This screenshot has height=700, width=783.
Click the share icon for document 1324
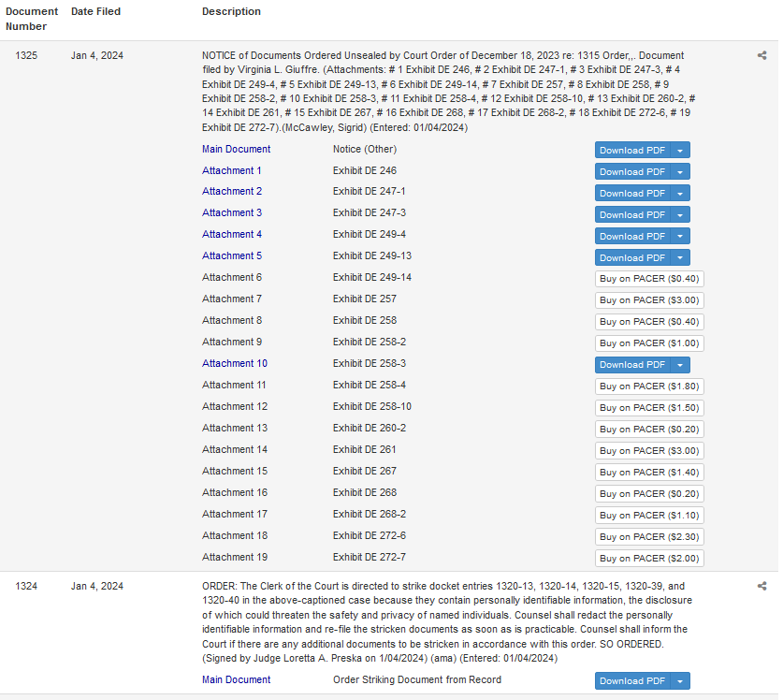[x=761, y=586]
